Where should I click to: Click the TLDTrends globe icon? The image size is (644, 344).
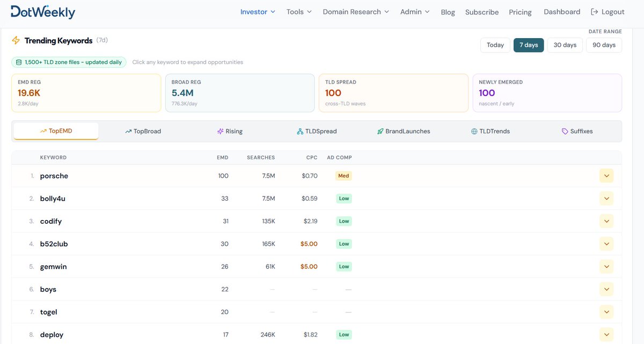pos(474,131)
